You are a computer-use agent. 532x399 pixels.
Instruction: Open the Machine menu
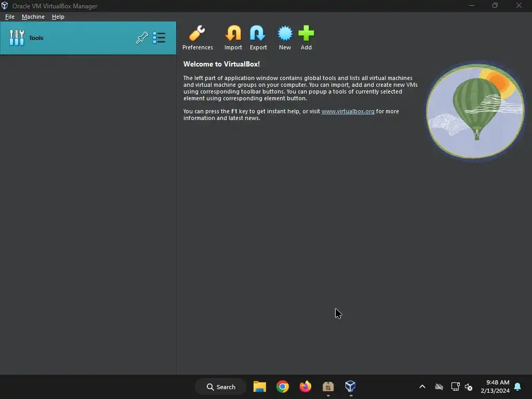(x=33, y=17)
